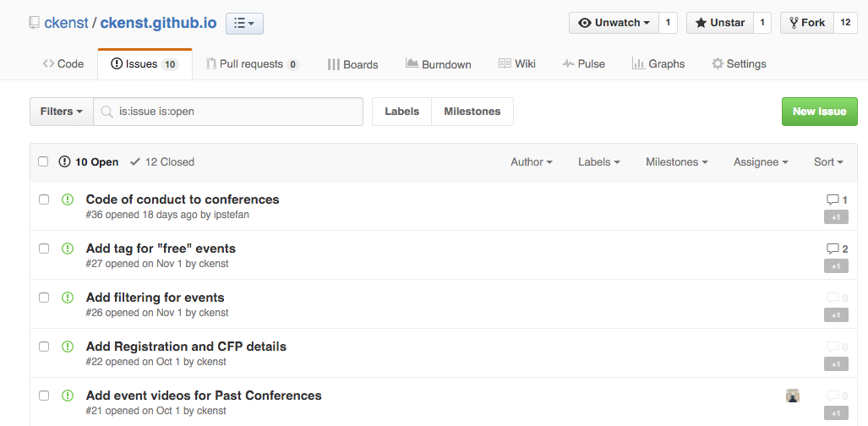Image resolution: width=868 pixels, height=426 pixels.
Task: Click open-issue icon for Add event videos
Action: [x=68, y=396]
